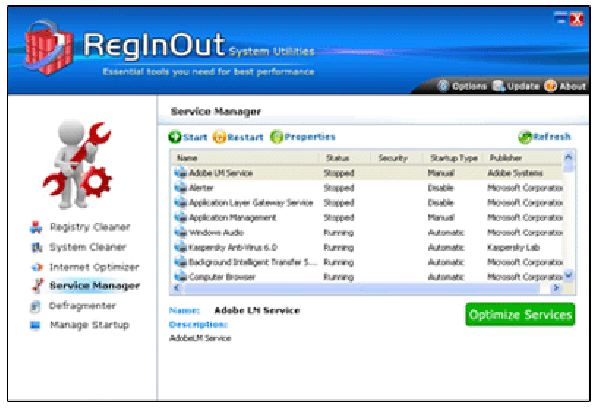Click the Restart text link
Screen dimensions: 600x413
pos(245,137)
